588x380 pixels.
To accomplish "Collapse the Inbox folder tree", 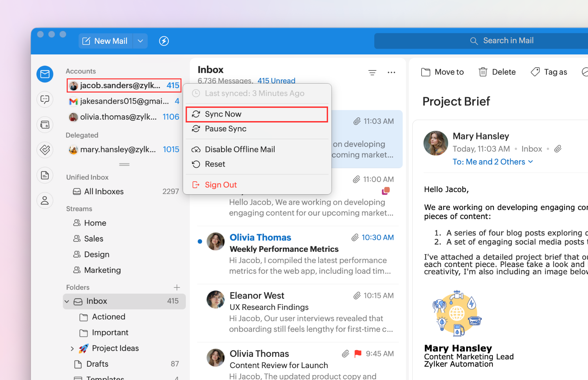I will [x=67, y=301].
